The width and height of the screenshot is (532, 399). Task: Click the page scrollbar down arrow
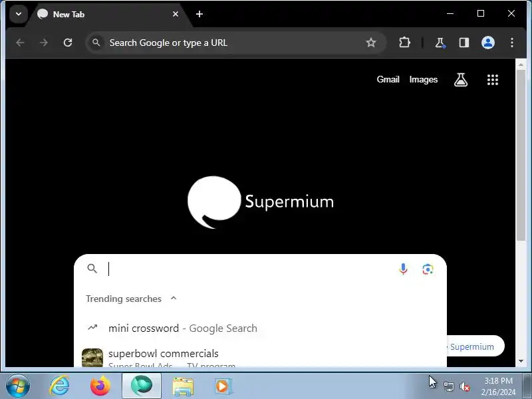521,361
